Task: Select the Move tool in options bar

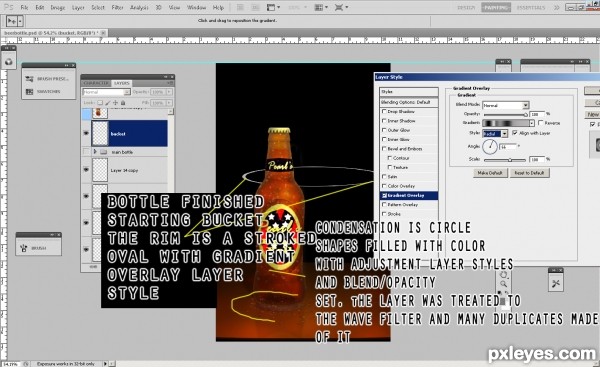Action: click(x=11, y=21)
